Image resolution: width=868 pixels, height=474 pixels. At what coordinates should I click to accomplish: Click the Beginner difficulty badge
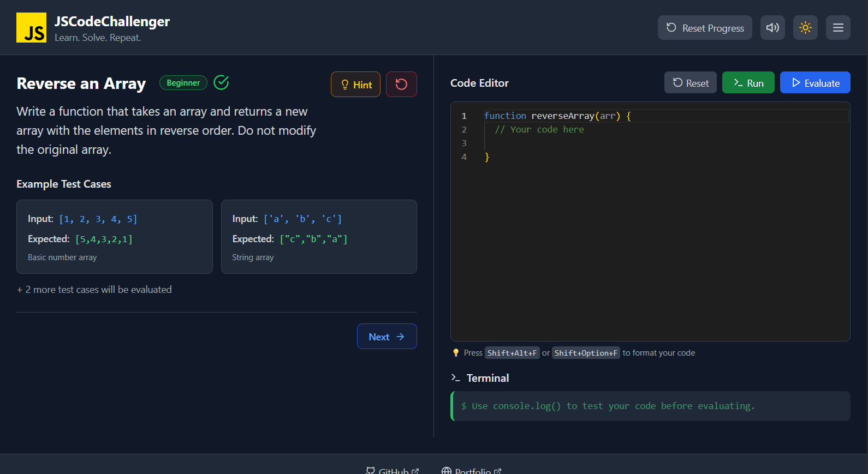[183, 82]
